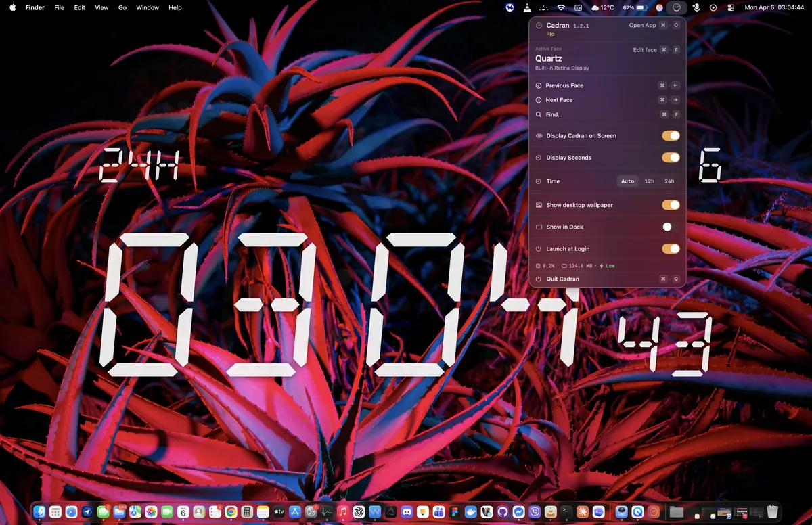Toggle the Launch at Login switch
This screenshot has width=812, height=525.
pos(671,249)
